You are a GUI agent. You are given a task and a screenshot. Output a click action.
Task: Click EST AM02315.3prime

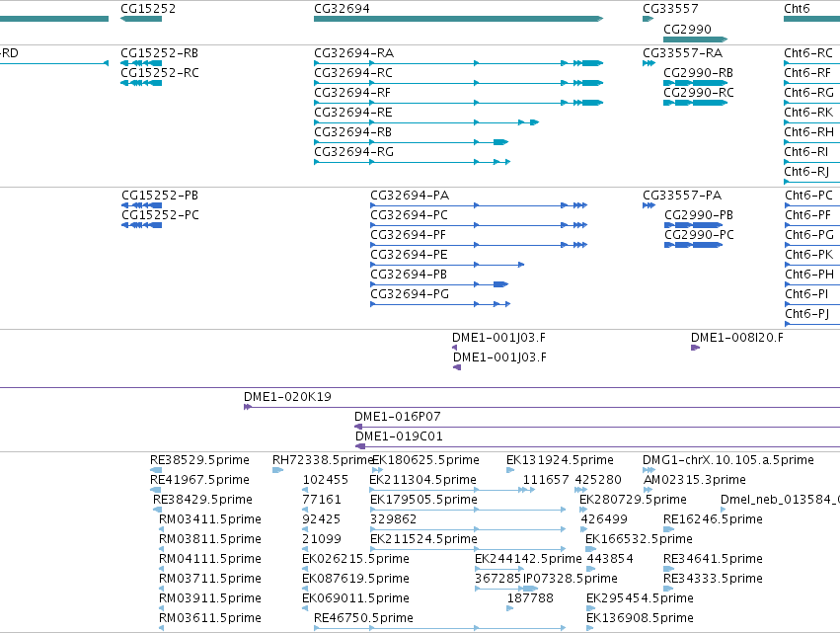pyautogui.click(x=695, y=480)
